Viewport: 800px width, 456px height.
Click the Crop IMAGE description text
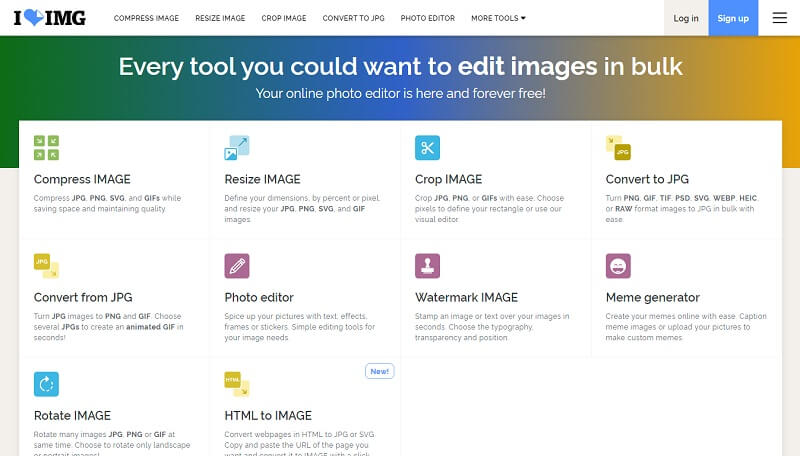tap(489, 209)
